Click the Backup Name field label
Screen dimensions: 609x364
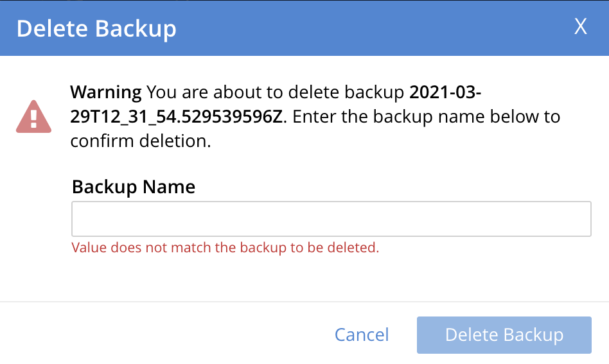tap(134, 187)
